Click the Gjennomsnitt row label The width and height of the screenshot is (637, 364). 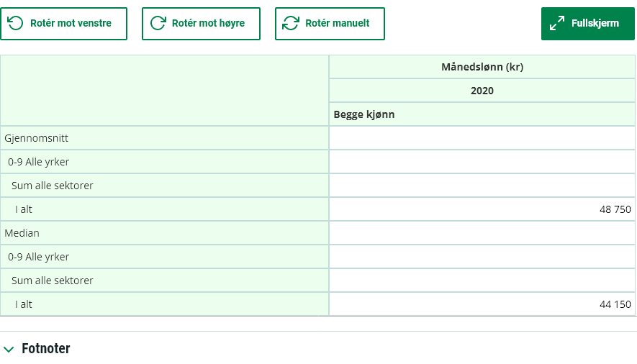point(37,138)
